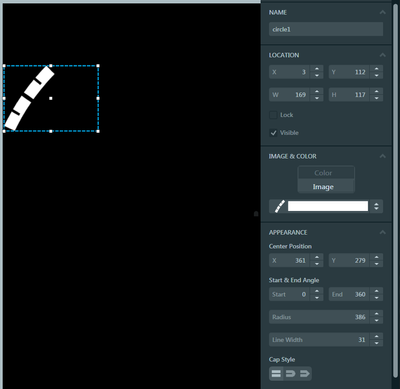The width and height of the screenshot is (400, 389).
Task: Decrease the End angle value
Action: click(376, 298)
